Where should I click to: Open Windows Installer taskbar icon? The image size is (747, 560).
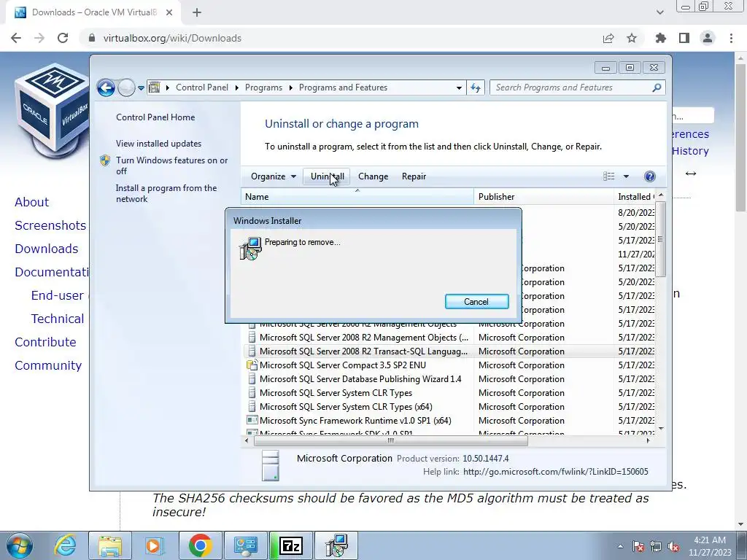pos(336,545)
